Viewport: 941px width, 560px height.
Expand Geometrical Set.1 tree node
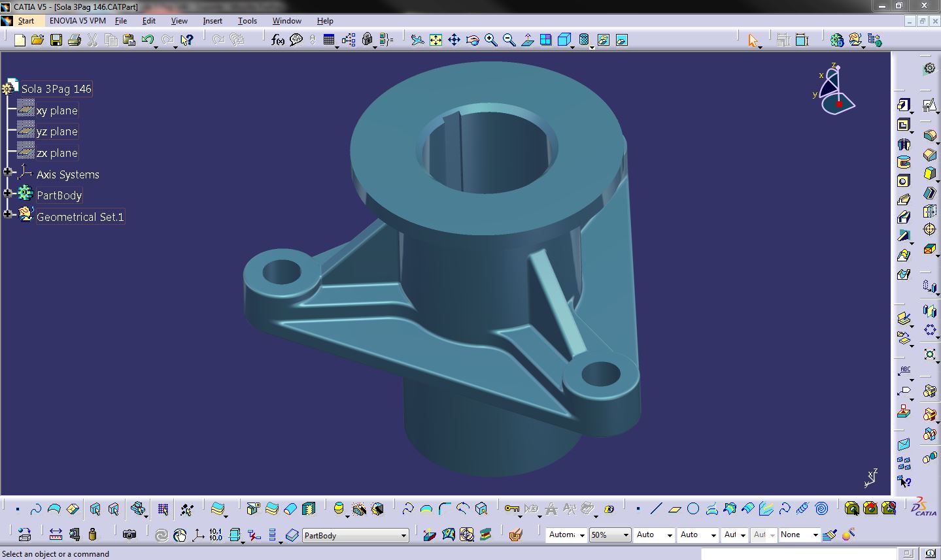(x=8, y=214)
